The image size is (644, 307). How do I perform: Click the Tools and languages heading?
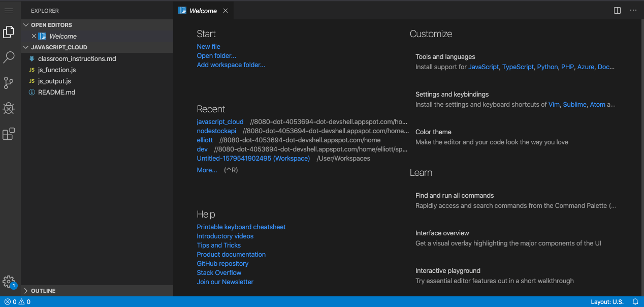(x=445, y=56)
